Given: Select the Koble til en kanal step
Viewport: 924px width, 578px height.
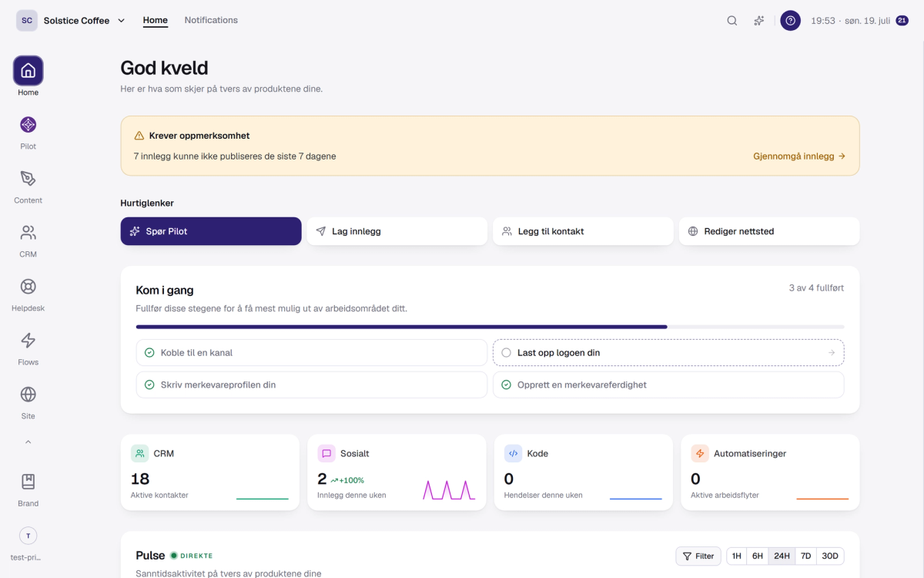Looking at the screenshot, I should (x=312, y=352).
